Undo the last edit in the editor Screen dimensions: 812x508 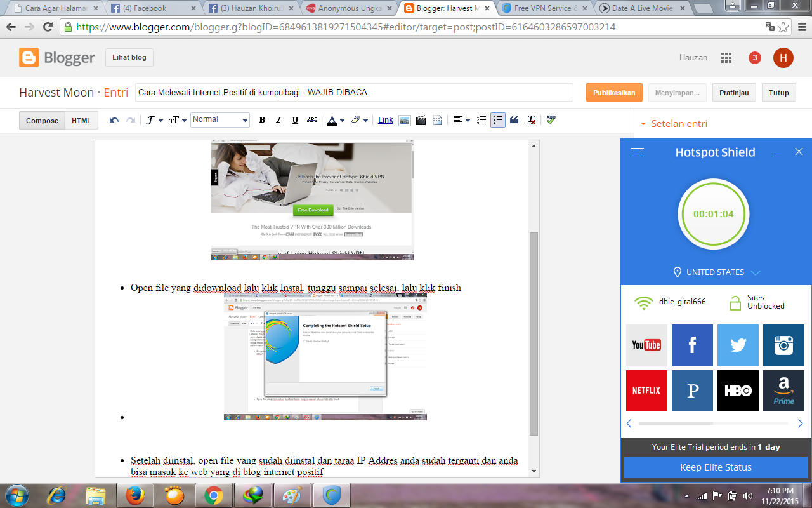(x=114, y=120)
